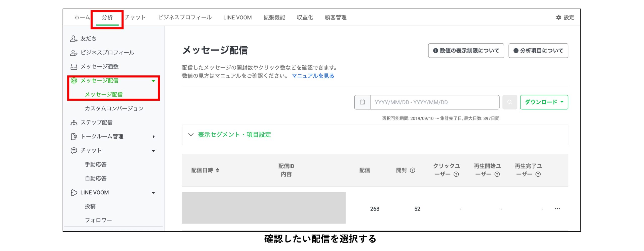The width and height of the screenshot is (644, 251).
Task: Open the 顧客管理 tab
Action: [336, 17]
